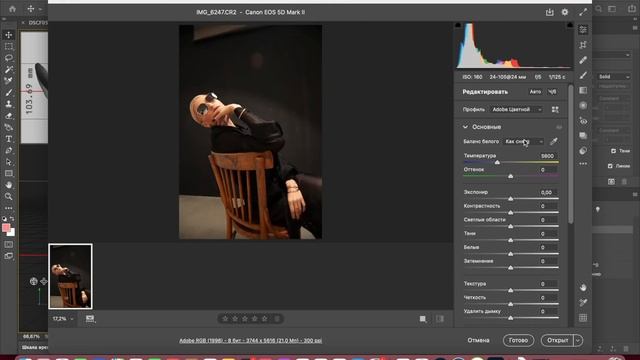Viewport: 640px width, 360px height.
Task: Open workflow options link Adobe RGB
Action: tap(251, 340)
